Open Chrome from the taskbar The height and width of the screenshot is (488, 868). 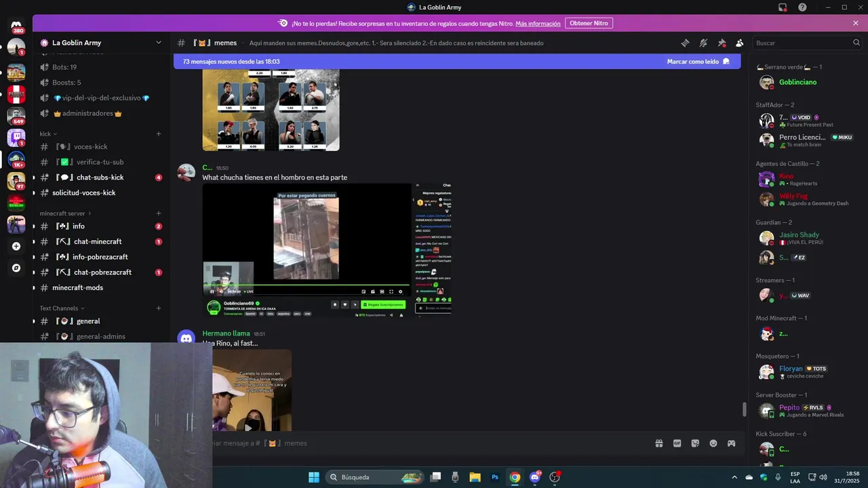tap(515, 477)
